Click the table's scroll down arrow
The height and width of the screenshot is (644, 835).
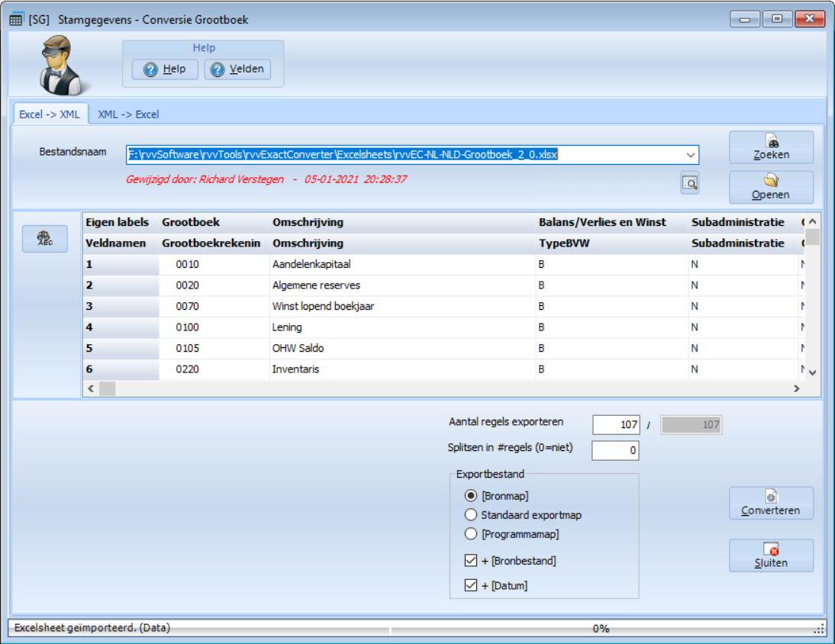click(x=812, y=372)
